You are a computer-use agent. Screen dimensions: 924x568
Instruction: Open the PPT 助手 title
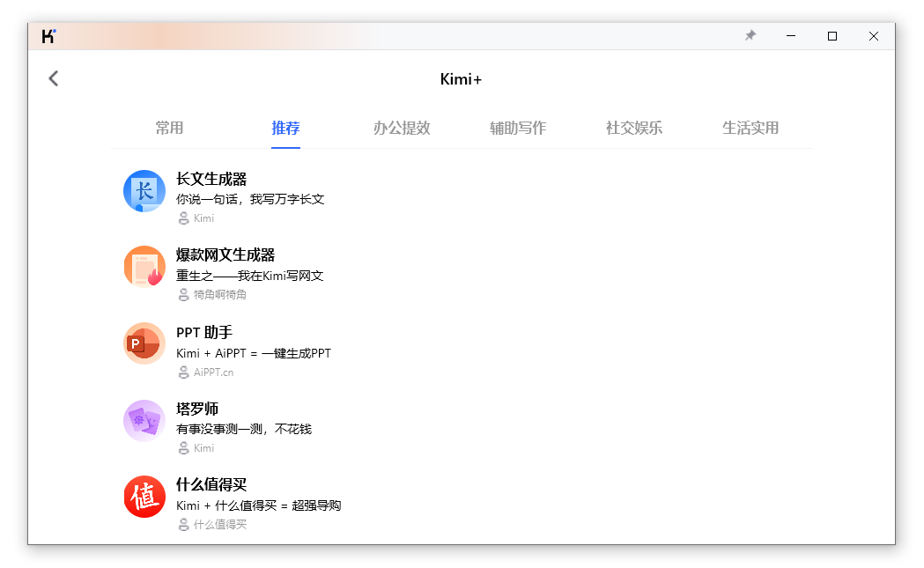204,332
